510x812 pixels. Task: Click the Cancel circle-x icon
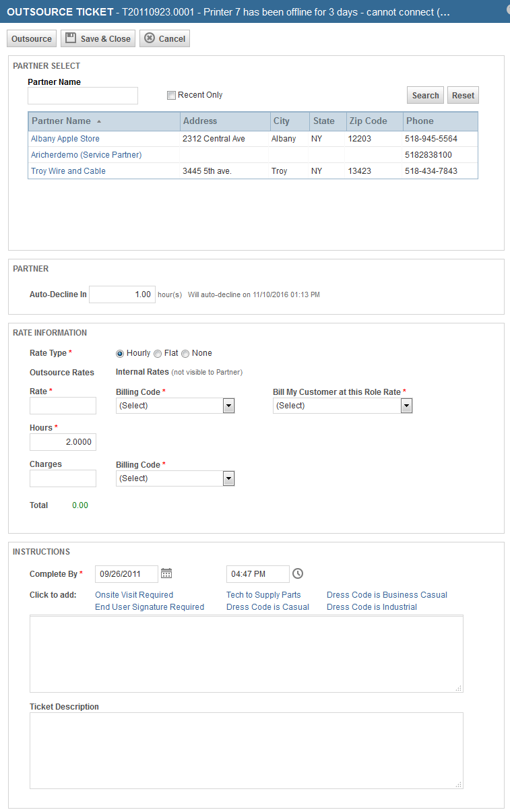[x=150, y=38]
